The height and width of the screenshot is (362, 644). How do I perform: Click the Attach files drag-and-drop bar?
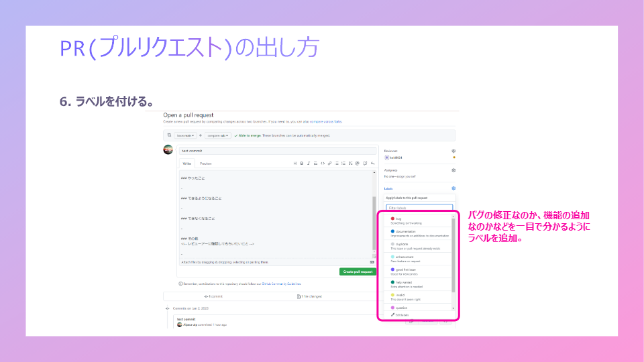pyautogui.click(x=278, y=262)
